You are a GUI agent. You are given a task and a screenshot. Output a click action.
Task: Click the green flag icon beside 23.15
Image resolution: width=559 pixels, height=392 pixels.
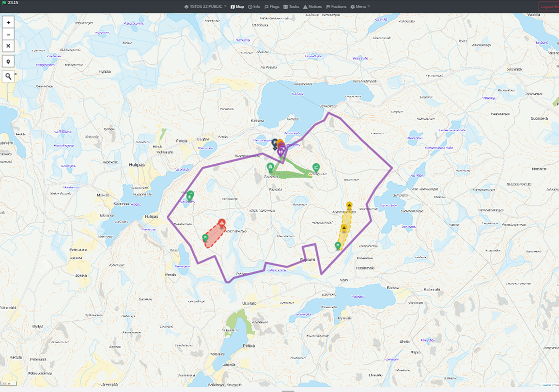[x=4, y=3]
